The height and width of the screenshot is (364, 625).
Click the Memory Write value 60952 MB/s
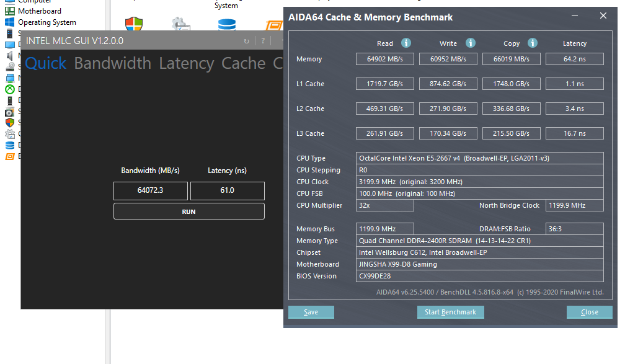coord(448,59)
